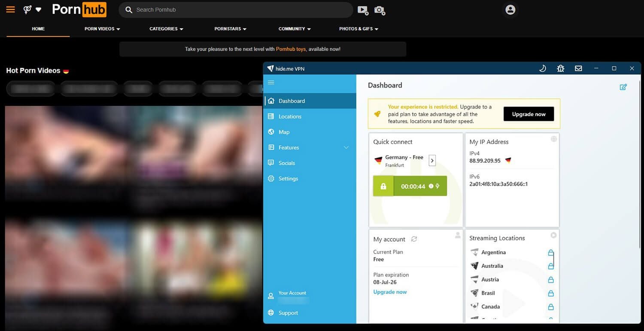The width and height of the screenshot is (644, 331).
Task: Click the play icon in Streaming Locations card
Action: tap(554, 235)
